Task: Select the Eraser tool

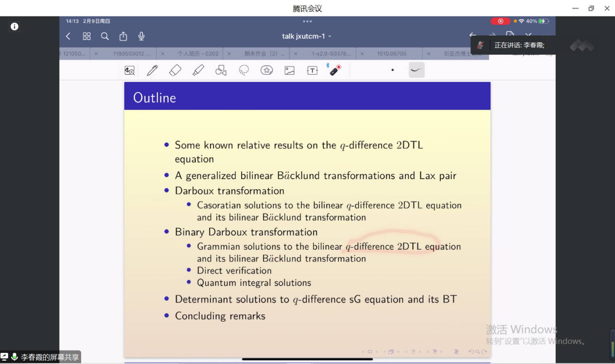Action: tap(175, 71)
